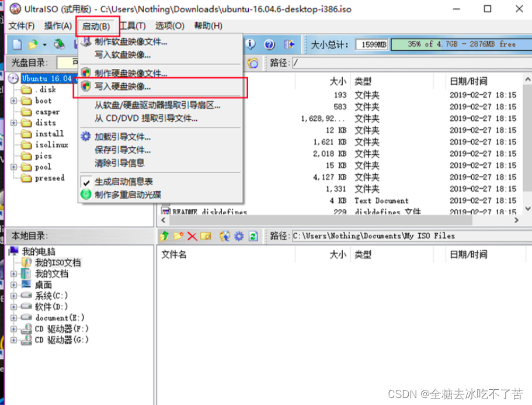Expand the dists folder in disc tree
This screenshot has height=405, width=532.
point(13,123)
